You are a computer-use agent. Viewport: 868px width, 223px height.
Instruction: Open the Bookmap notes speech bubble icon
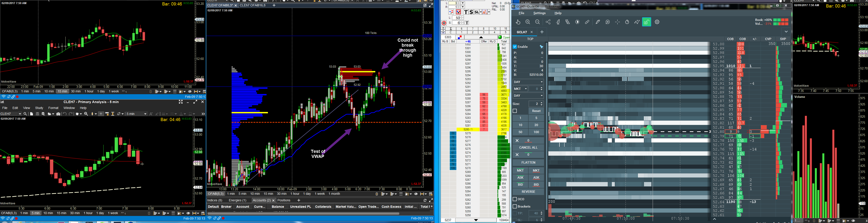click(608, 22)
